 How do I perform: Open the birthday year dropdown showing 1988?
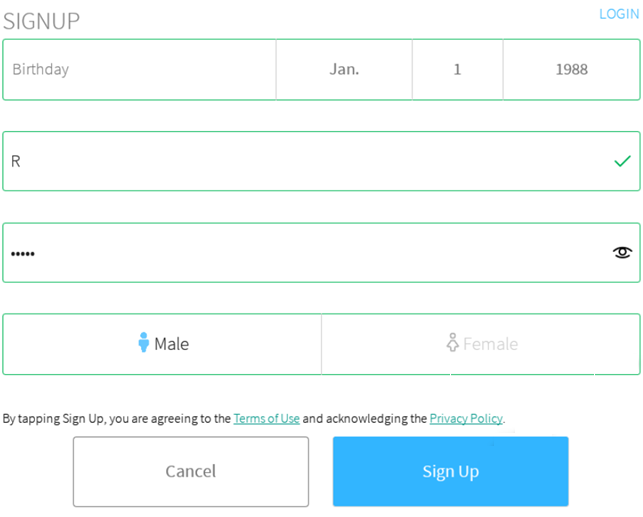coord(571,70)
